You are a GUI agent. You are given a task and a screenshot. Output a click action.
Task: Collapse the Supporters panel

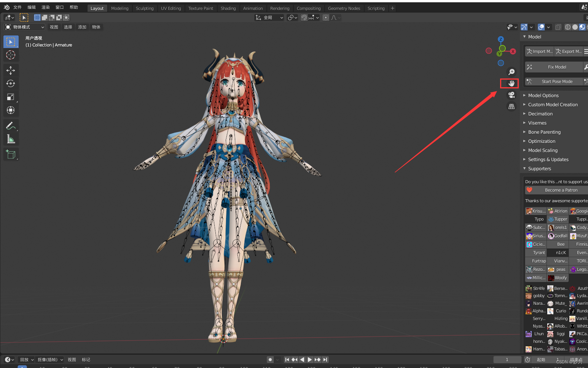539,169
